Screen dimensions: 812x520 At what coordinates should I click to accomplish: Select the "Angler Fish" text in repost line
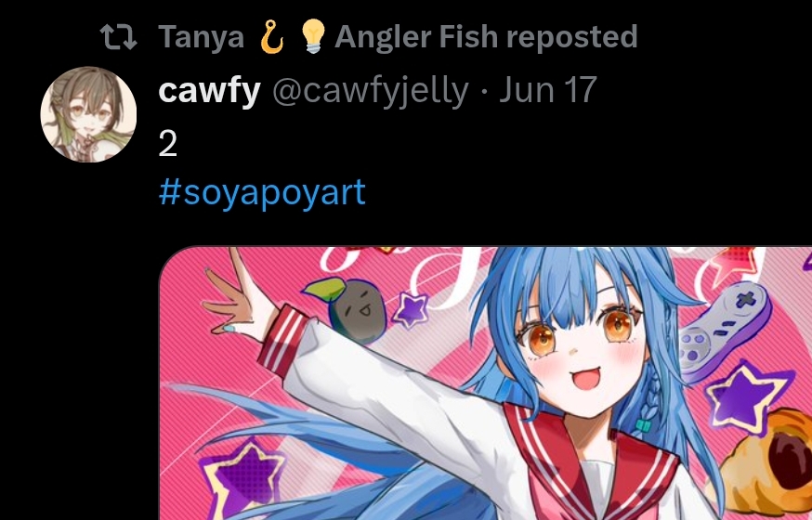pyautogui.click(x=417, y=37)
